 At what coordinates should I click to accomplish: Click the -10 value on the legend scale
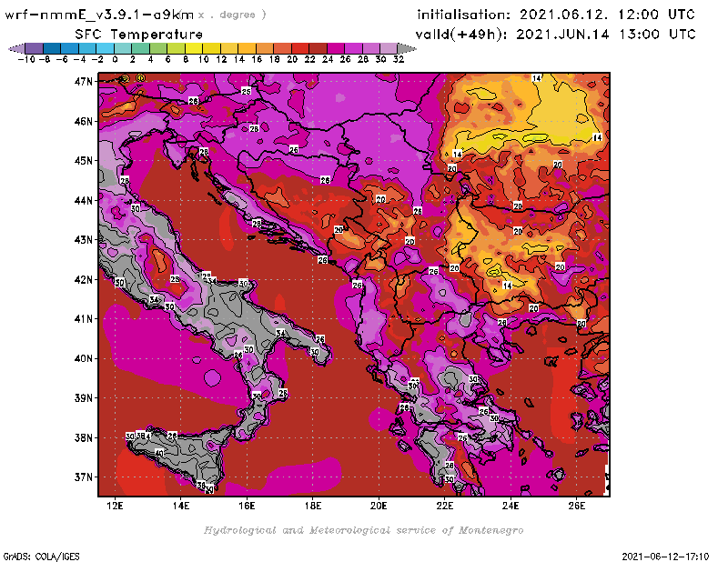(25, 59)
